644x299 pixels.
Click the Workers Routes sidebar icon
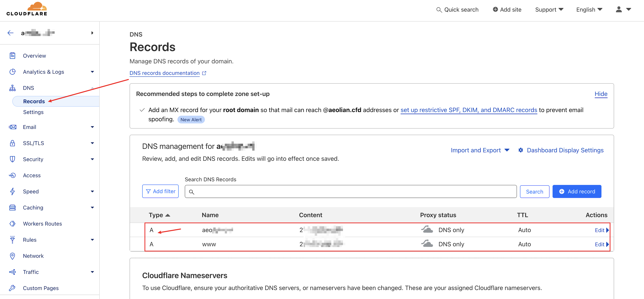tap(13, 224)
